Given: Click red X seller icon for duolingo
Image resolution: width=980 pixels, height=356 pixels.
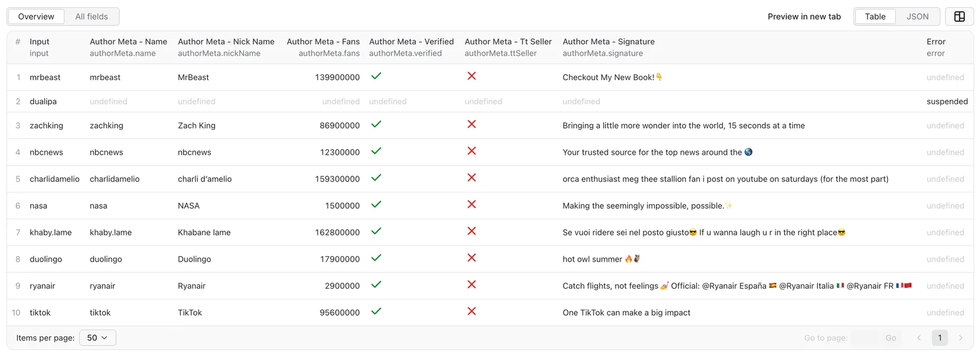Looking at the screenshot, I should click(x=471, y=258).
